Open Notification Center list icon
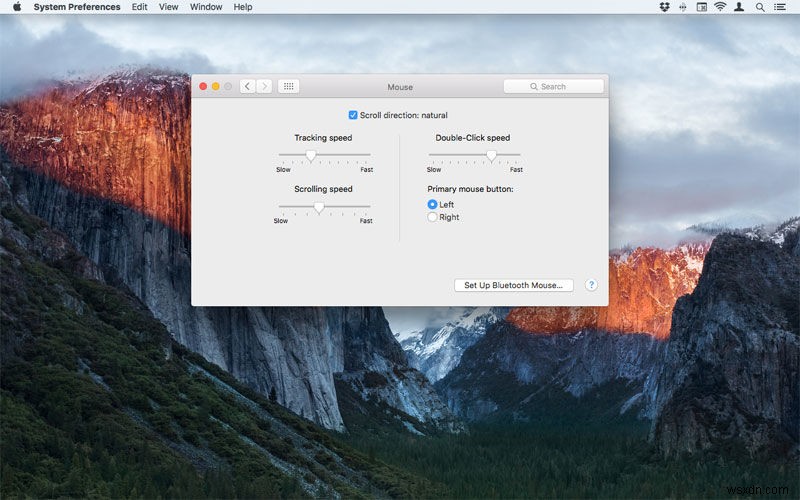Image resolution: width=800 pixels, height=500 pixels. click(x=780, y=7)
